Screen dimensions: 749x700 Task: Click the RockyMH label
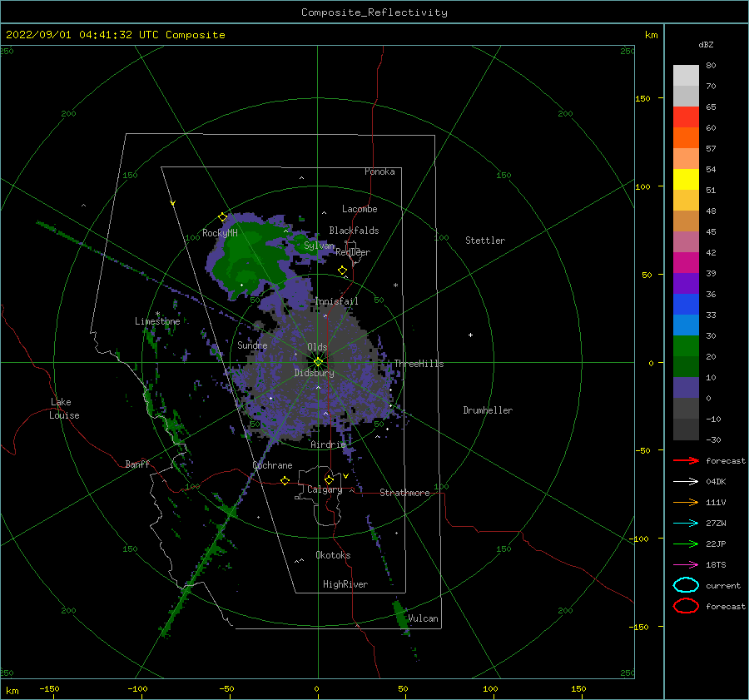pyautogui.click(x=220, y=233)
